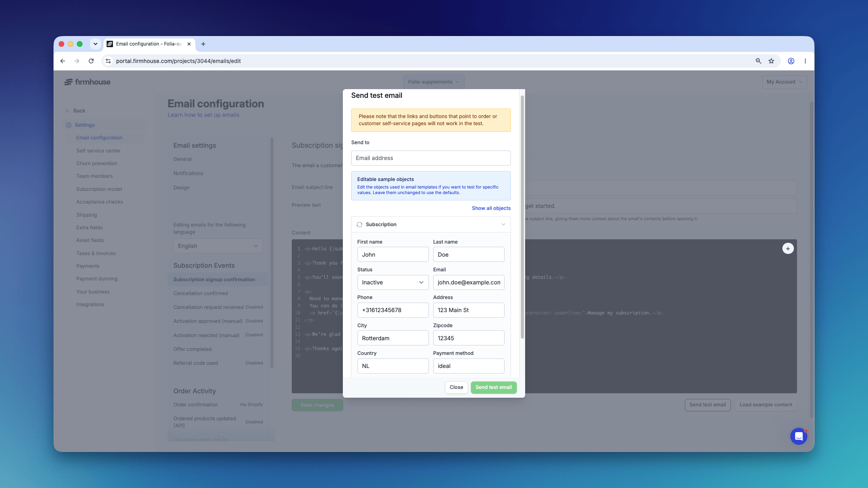868x488 pixels.
Task: Click the First name field with John
Action: (x=393, y=255)
